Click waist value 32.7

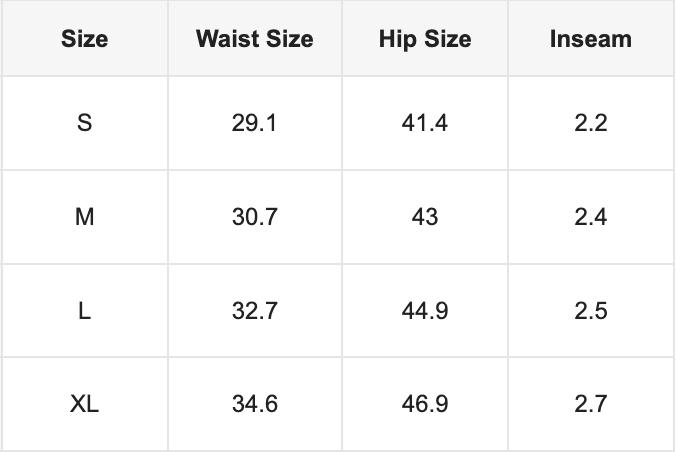[254, 311]
